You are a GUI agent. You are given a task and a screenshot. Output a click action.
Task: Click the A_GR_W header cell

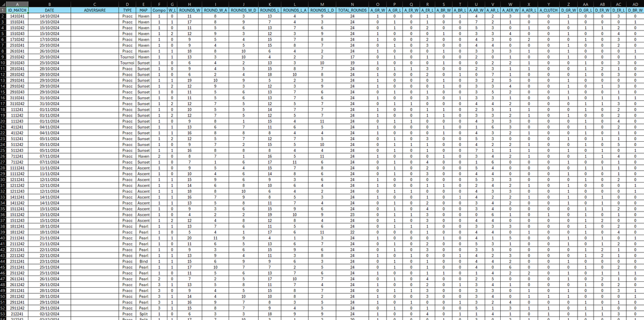coord(378,10)
